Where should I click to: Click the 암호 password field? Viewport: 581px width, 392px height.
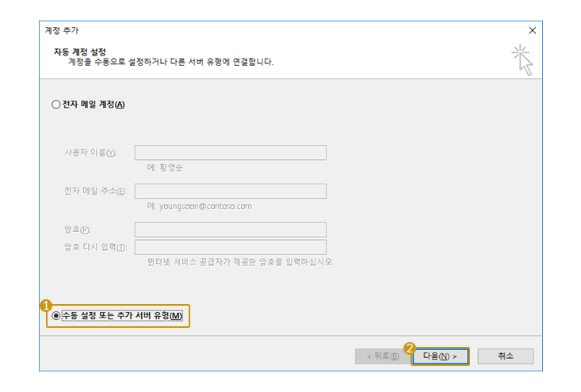(230, 230)
